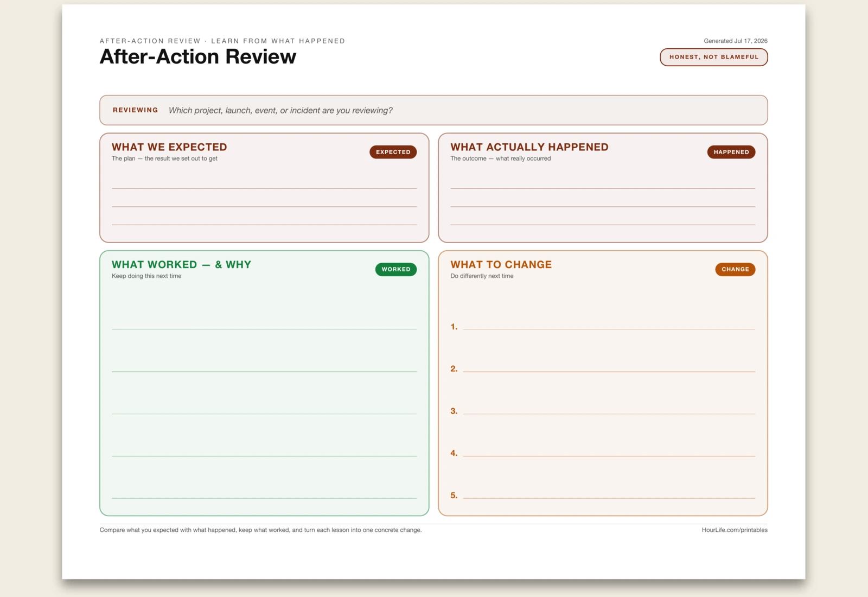Viewport: 868px width, 597px height.
Task: Click the 'Generated Jul 17, 2026' date text
Action: pyautogui.click(x=736, y=41)
